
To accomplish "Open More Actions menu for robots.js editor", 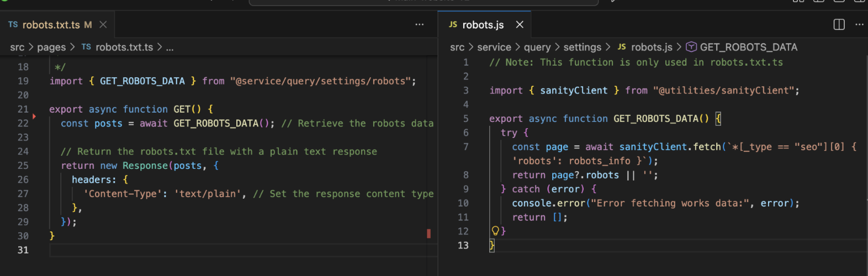I will pyautogui.click(x=859, y=24).
